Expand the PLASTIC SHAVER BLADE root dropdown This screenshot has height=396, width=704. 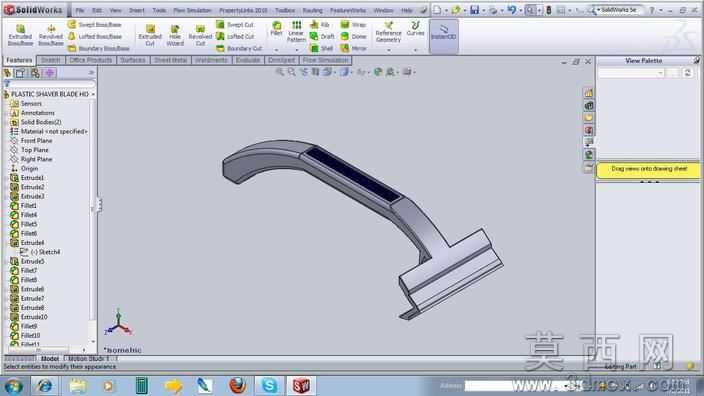pos(93,94)
